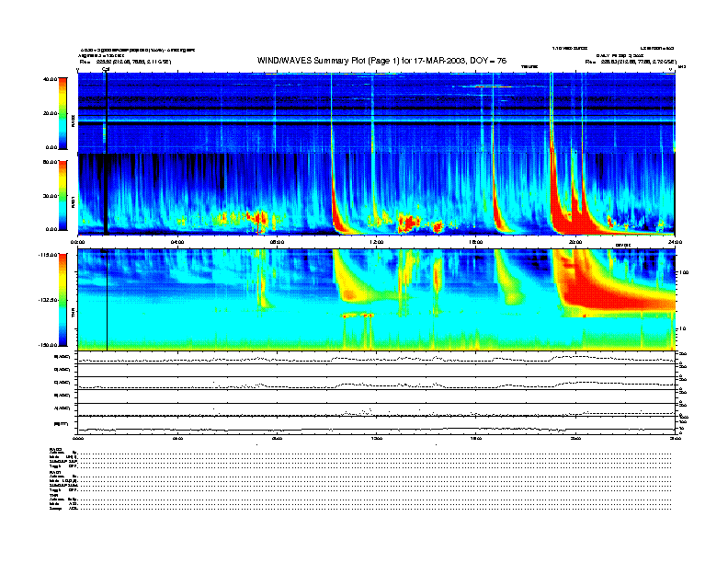
Task: Click the 100 frequency label beside the TNR panel
Action: tap(684, 272)
